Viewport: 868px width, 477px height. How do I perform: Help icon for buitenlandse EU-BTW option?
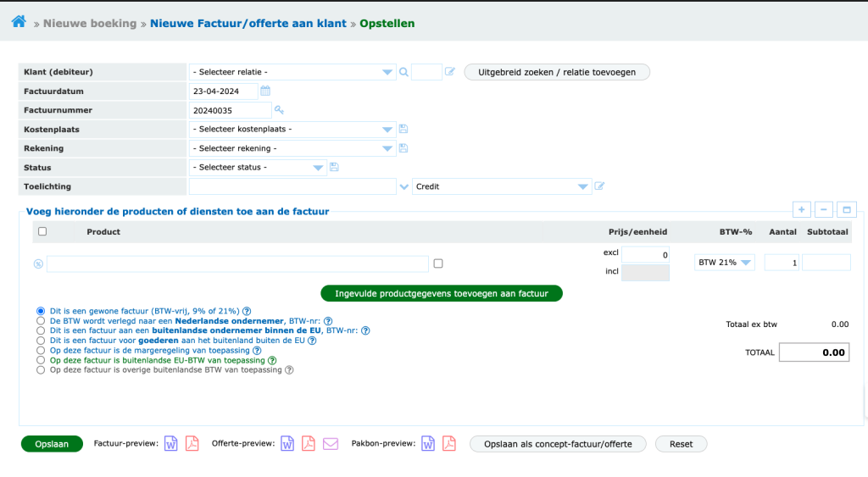pyautogui.click(x=272, y=360)
